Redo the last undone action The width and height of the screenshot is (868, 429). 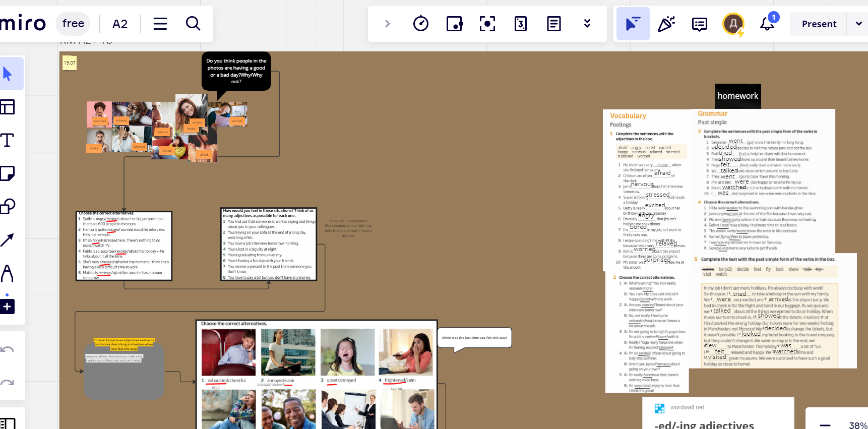(8, 383)
